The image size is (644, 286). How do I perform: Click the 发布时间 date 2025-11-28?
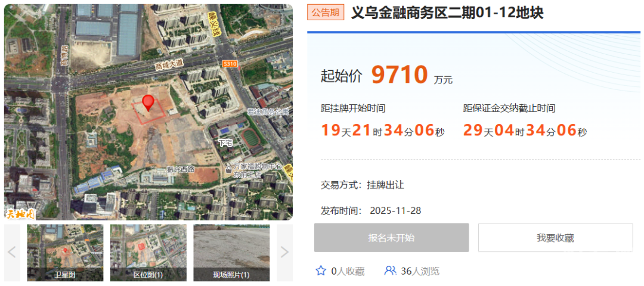[x=395, y=211]
